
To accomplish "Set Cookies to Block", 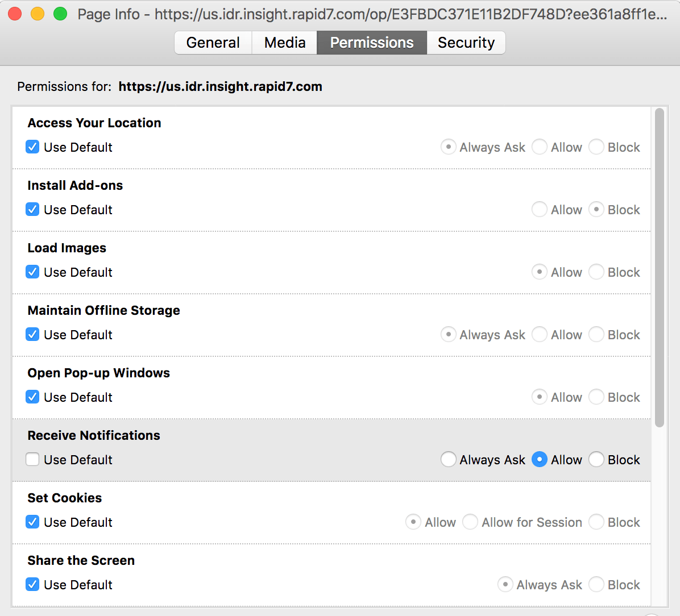I will coord(596,522).
